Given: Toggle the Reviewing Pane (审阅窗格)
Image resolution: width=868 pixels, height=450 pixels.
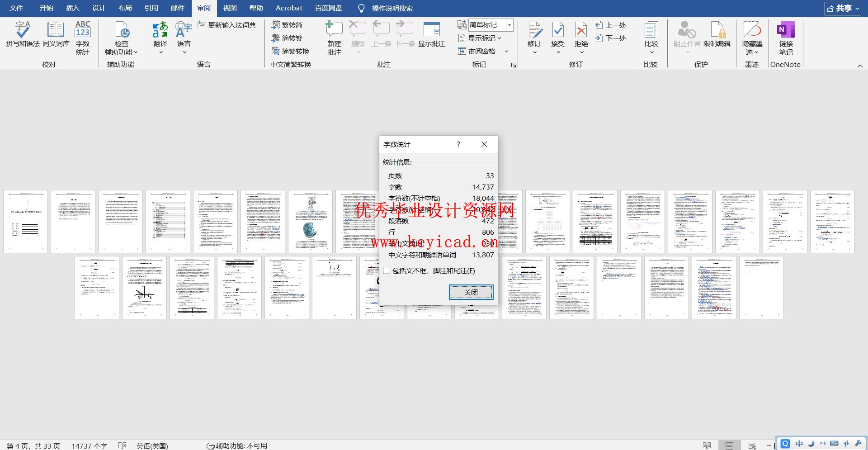Looking at the screenshot, I should (x=477, y=51).
